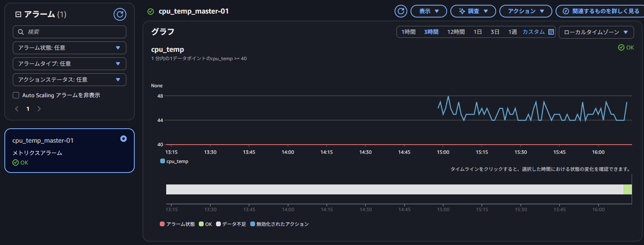Click the グラフ section heading
This screenshot has width=644, height=245.
click(x=163, y=32)
